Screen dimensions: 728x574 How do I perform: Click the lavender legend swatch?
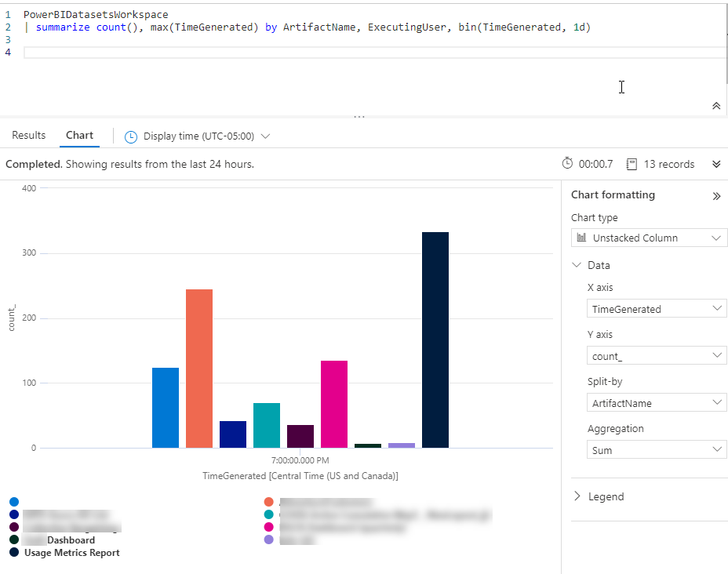point(268,539)
